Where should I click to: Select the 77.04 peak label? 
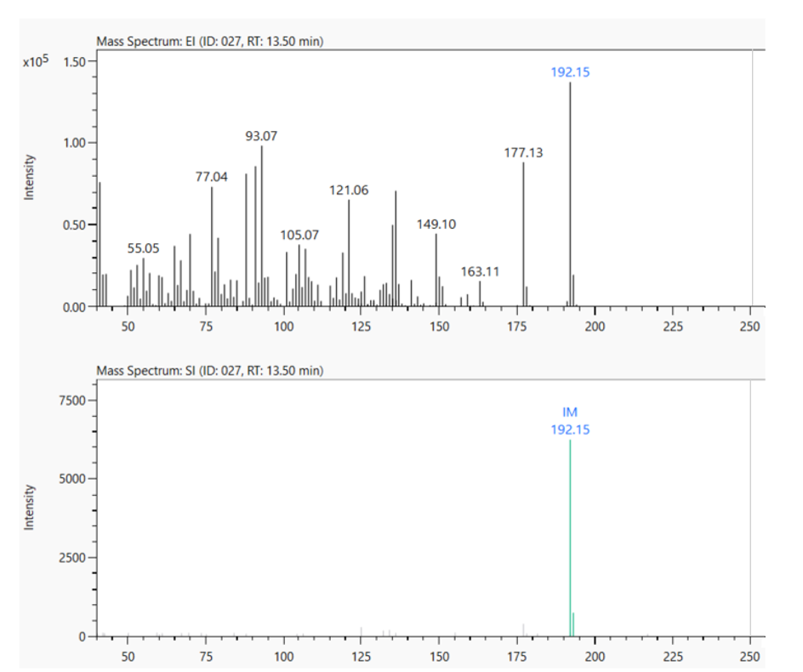tap(212, 177)
